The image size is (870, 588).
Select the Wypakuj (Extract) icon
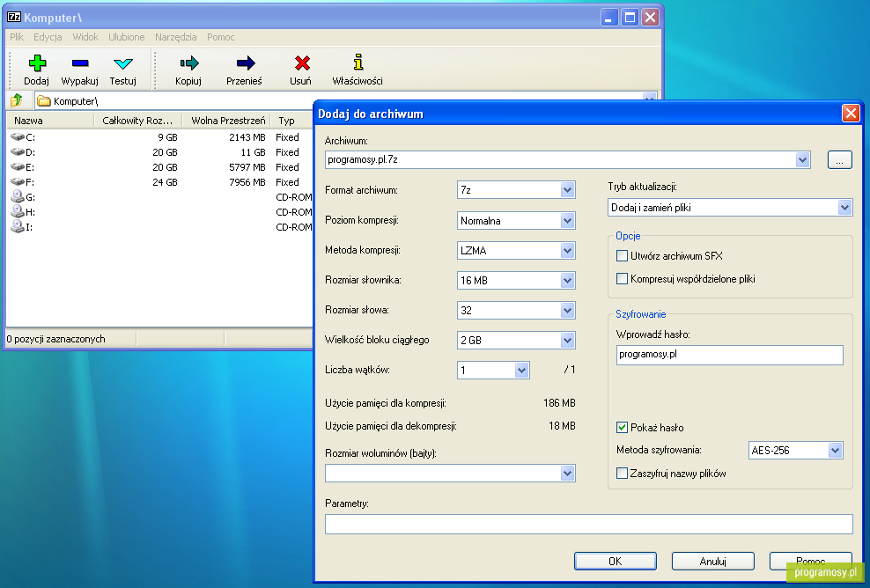pos(79,69)
